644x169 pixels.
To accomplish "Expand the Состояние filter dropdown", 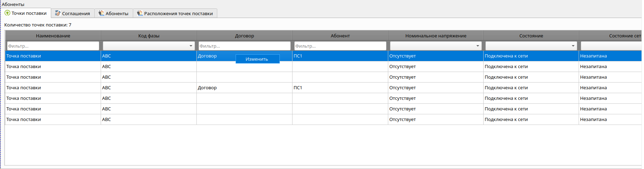I will (x=573, y=46).
